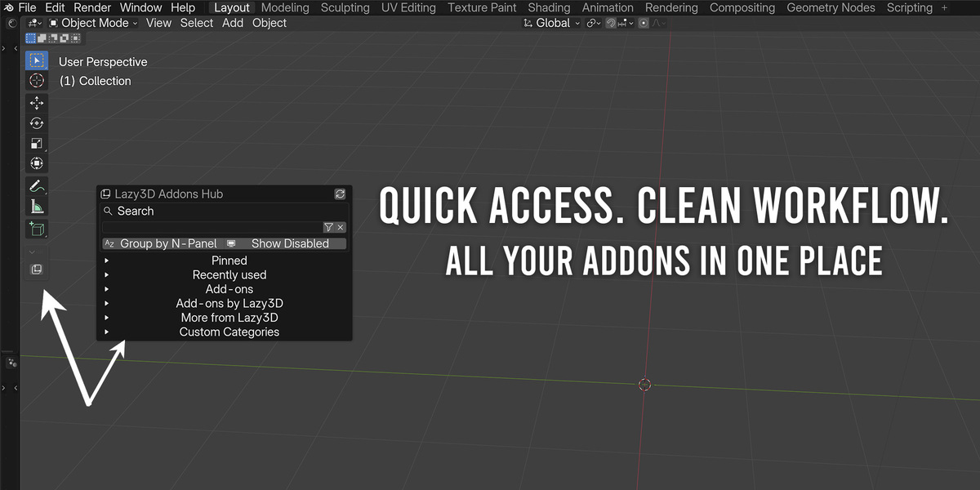980x490 pixels.
Task: Select the Cursor tool in the toolbar
Action: pos(37,81)
